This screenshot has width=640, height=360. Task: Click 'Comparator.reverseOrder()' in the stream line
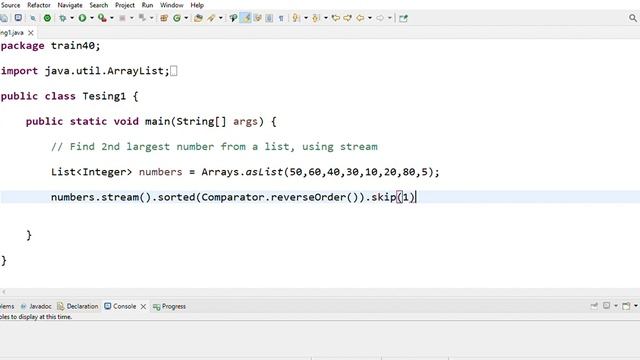coord(281,198)
